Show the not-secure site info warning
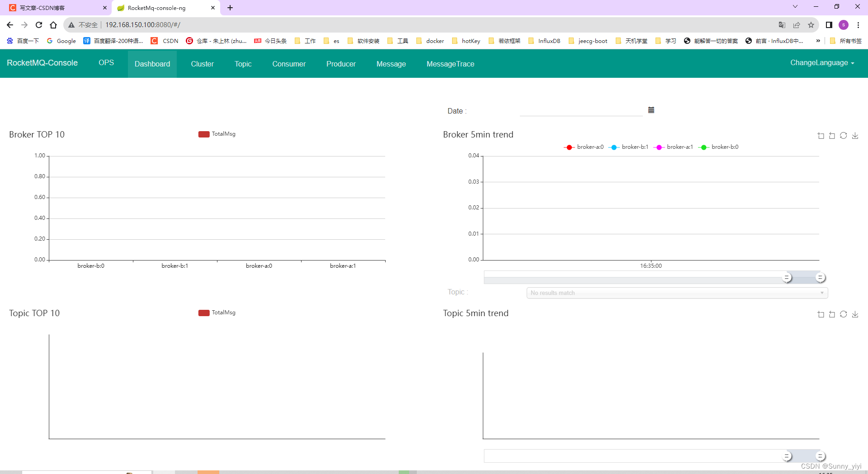The width and height of the screenshot is (868, 474). pos(83,25)
